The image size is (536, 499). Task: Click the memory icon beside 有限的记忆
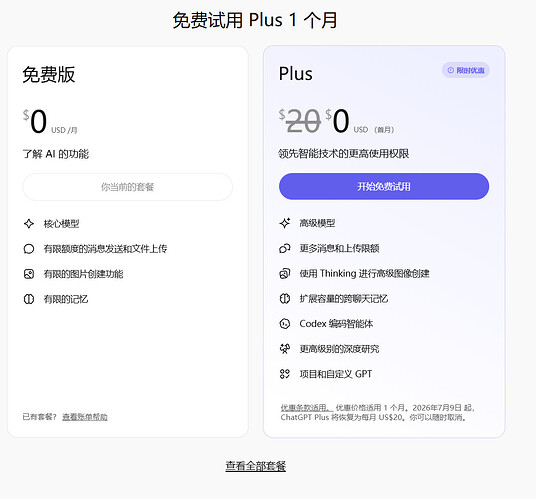tap(29, 299)
